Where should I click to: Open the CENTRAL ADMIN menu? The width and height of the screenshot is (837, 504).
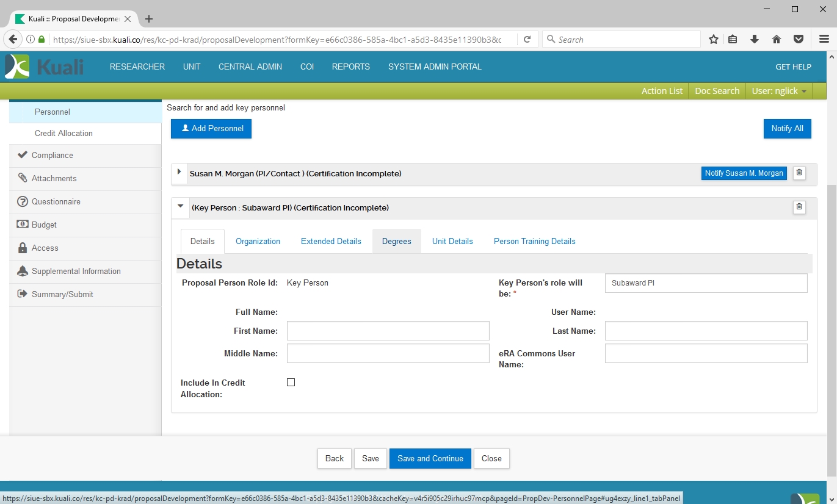coord(250,67)
